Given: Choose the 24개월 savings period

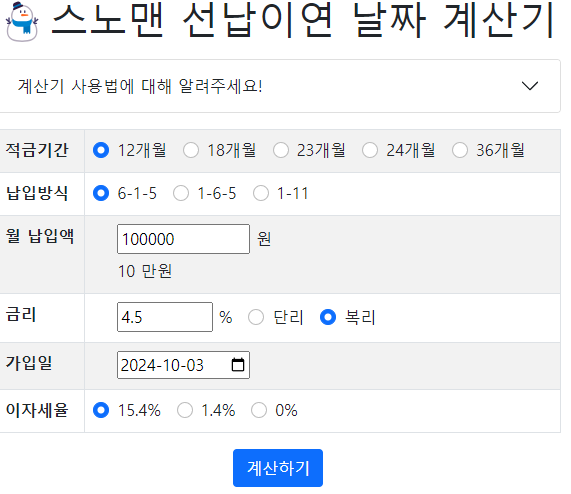Looking at the screenshot, I should (x=370, y=150).
